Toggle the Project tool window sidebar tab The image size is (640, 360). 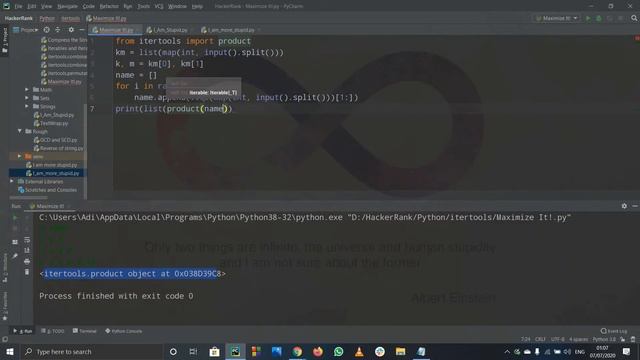click(5, 40)
